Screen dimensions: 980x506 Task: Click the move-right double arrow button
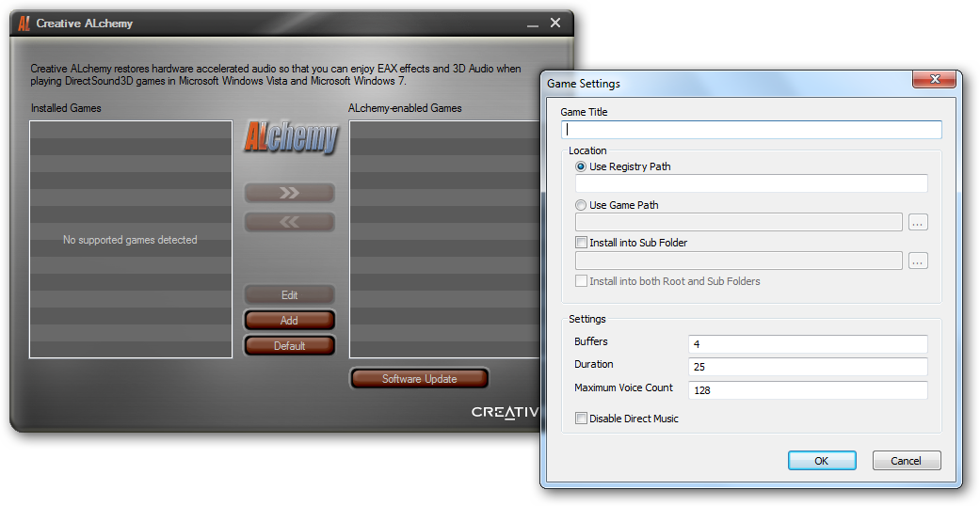[289, 193]
